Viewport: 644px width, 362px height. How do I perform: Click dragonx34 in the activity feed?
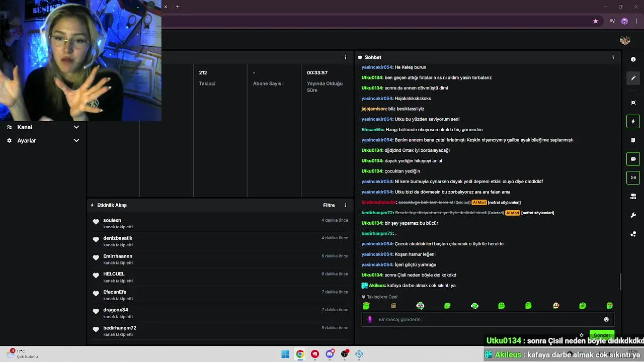(x=116, y=310)
